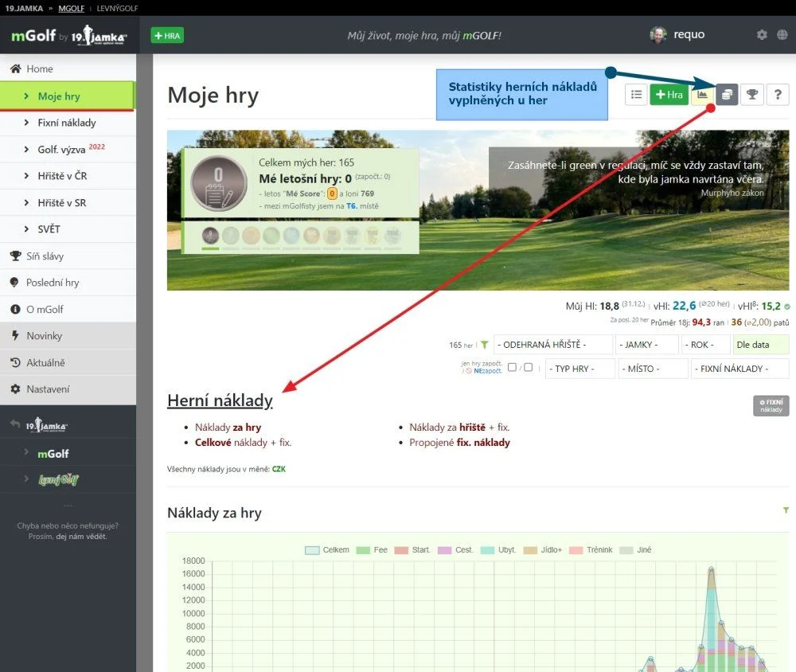Viewport: 796px width, 672px height.
Task: Open the Dle data sorting dropdown
Action: tap(760, 345)
